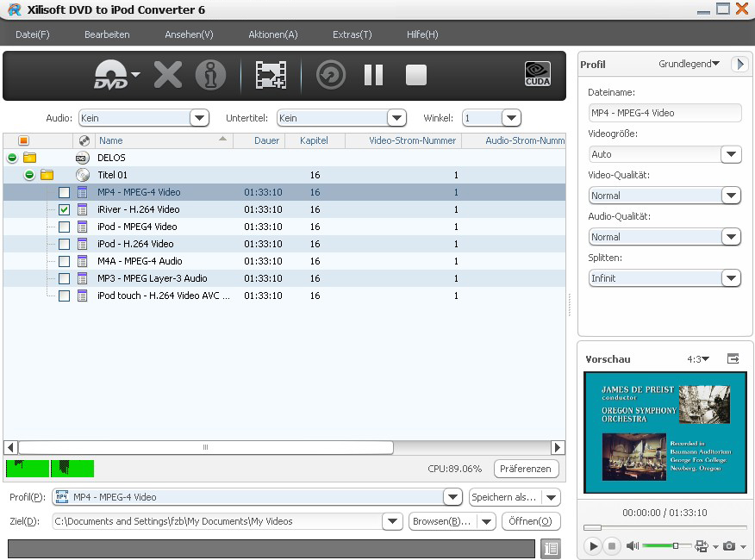Check the iPod - MPEG4 Video checkbox

click(x=64, y=227)
